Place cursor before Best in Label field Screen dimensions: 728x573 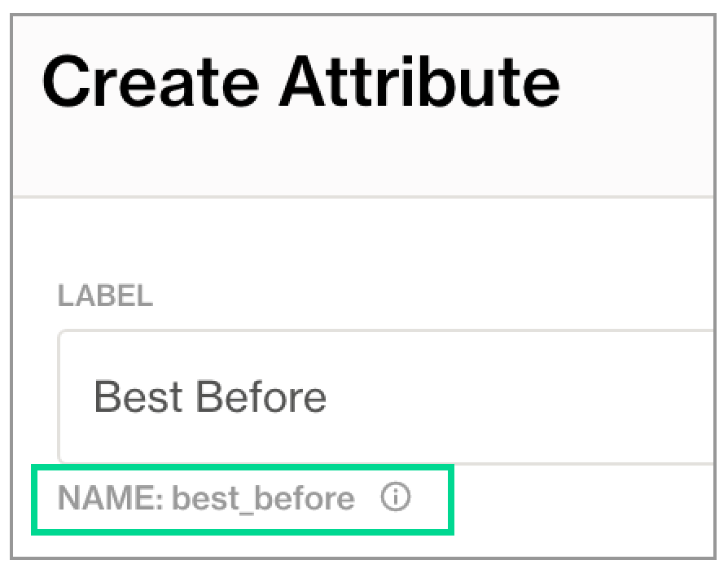[94, 396]
